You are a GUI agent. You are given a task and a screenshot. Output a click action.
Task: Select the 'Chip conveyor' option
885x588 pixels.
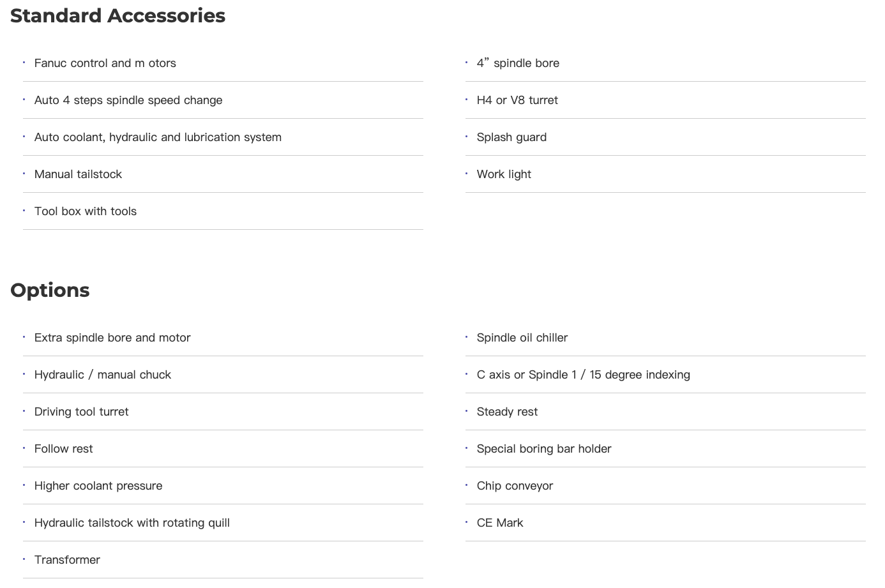click(x=515, y=486)
